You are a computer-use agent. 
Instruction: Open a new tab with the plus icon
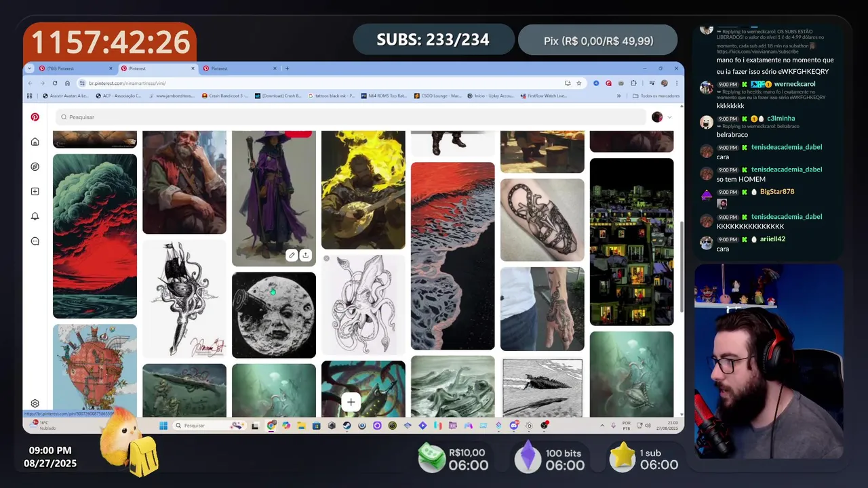pos(287,68)
